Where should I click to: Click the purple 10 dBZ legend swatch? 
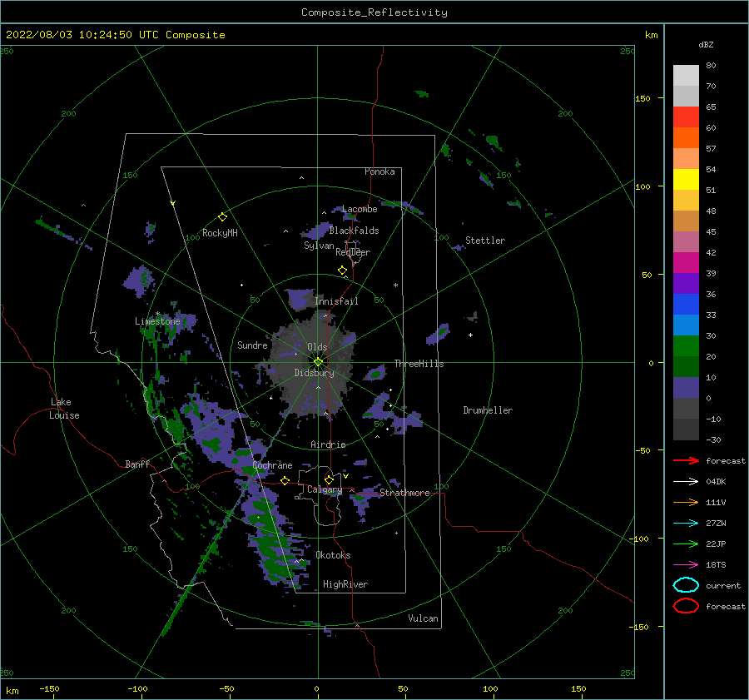click(x=686, y=388)
